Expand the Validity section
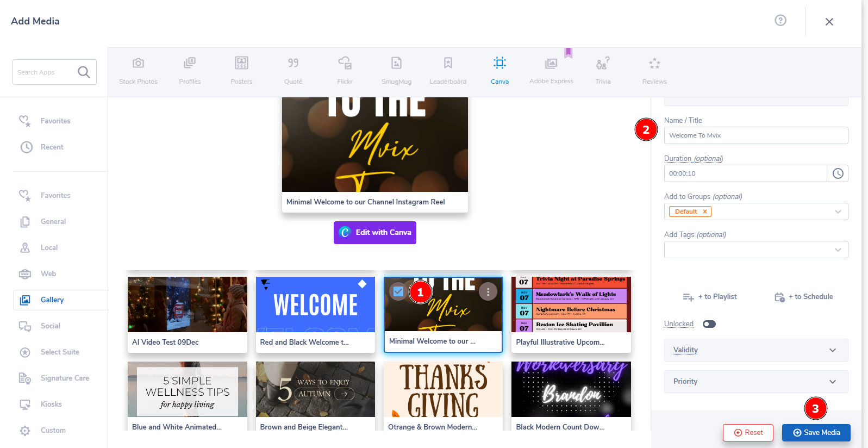 756,350
